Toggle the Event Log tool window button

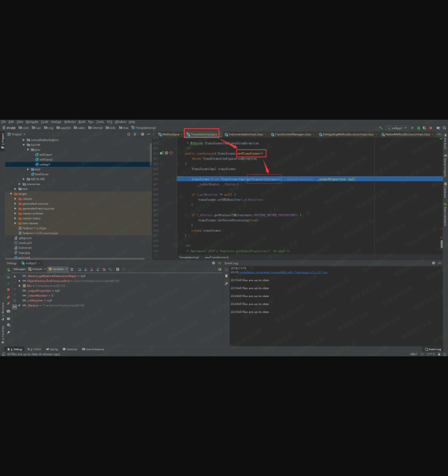[x=432, y=350]
